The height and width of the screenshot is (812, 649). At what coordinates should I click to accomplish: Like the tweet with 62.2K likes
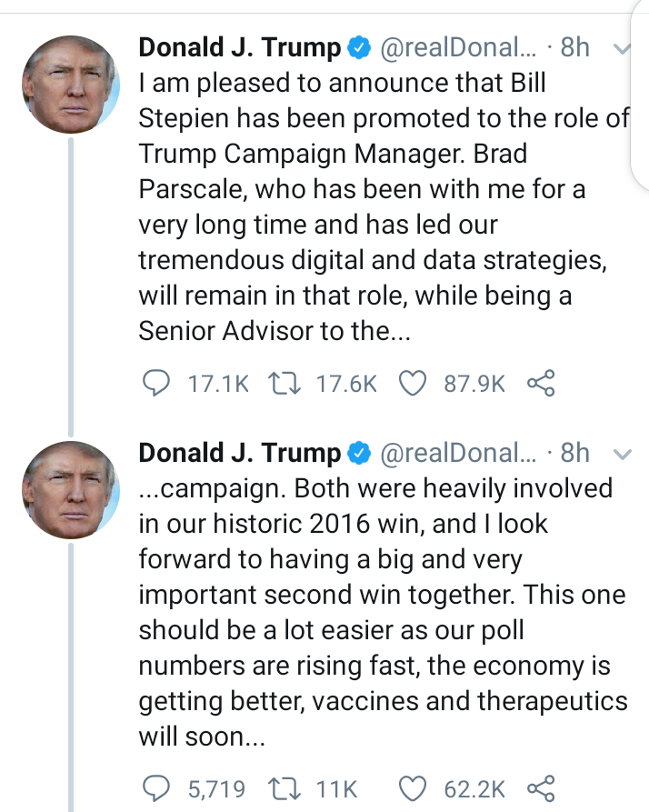click(x=413, y=787)
